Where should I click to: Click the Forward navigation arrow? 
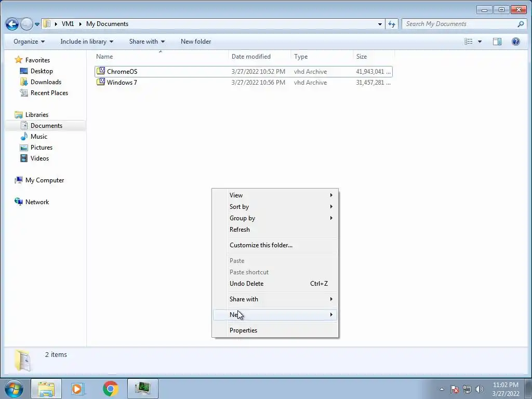coord(26,24)
